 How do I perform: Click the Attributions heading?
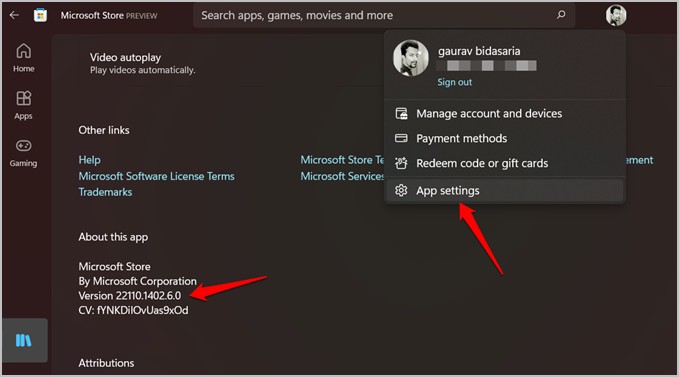point(106,363)
